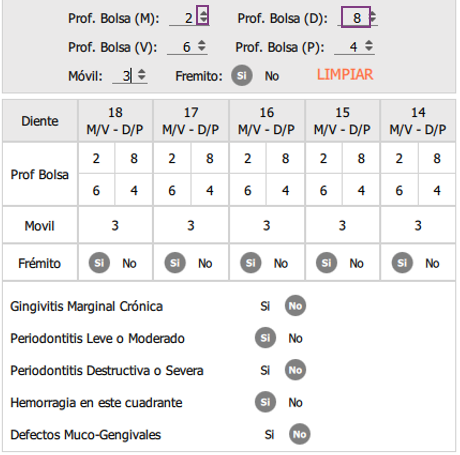Click the Prof. Bolsa (P) spinner arrows

369,45
